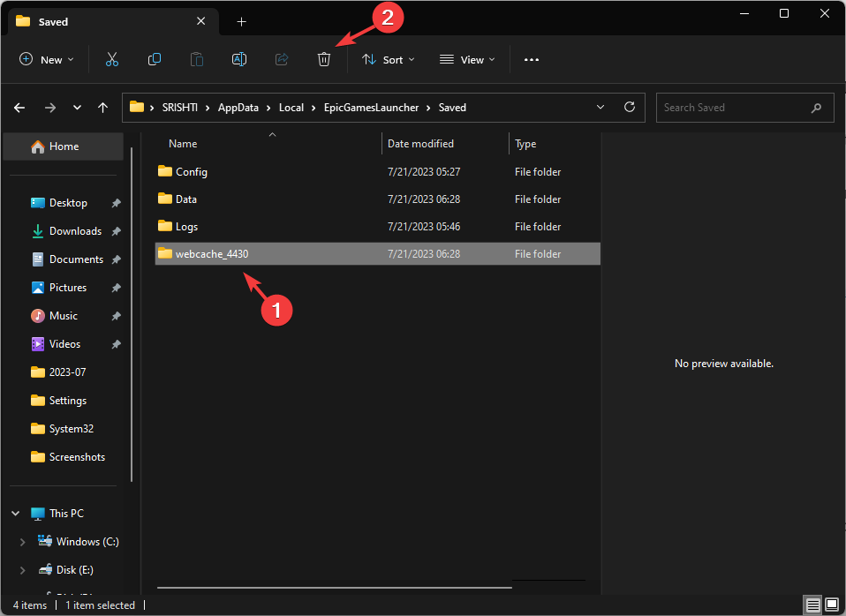846x616 pixels.
Task: Open the New item dropdown
Action: click(47, 59)
